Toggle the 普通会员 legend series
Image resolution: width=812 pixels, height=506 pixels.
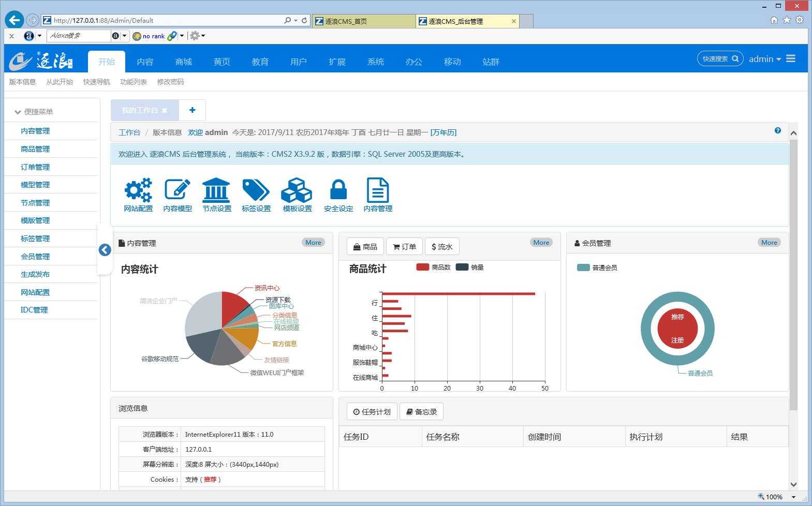[x=597, y=267]
